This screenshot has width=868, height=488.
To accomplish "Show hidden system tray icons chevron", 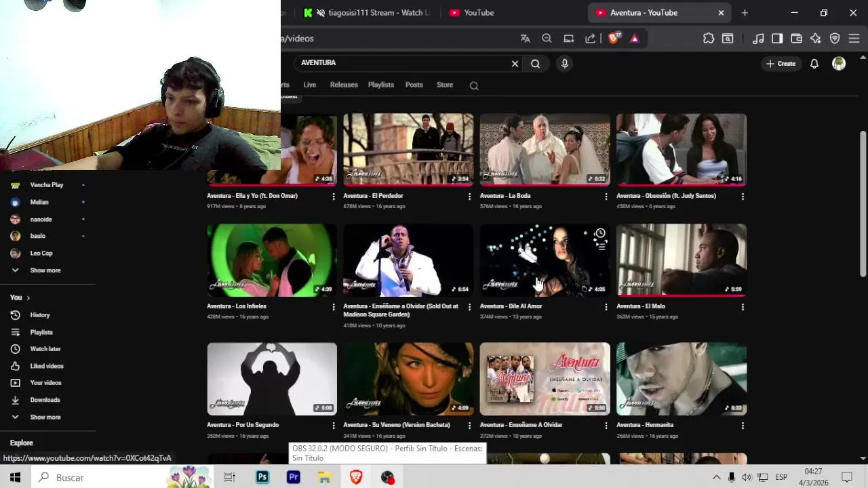I will tap(716, 478).
